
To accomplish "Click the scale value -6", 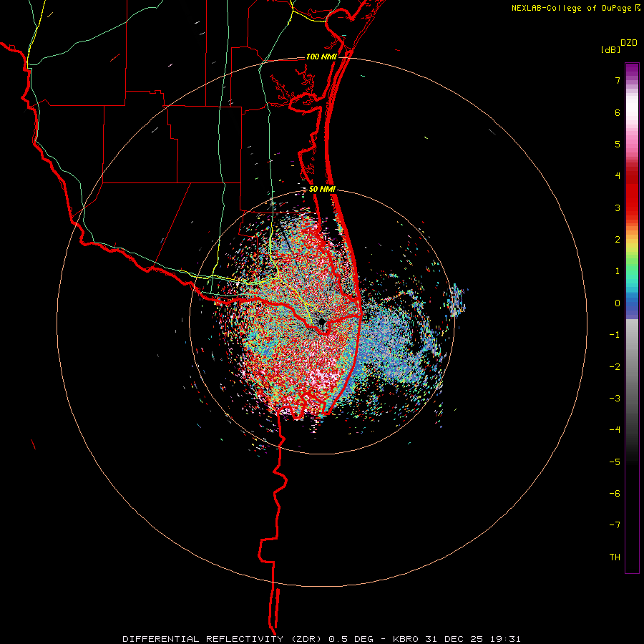I will (615, 494).
